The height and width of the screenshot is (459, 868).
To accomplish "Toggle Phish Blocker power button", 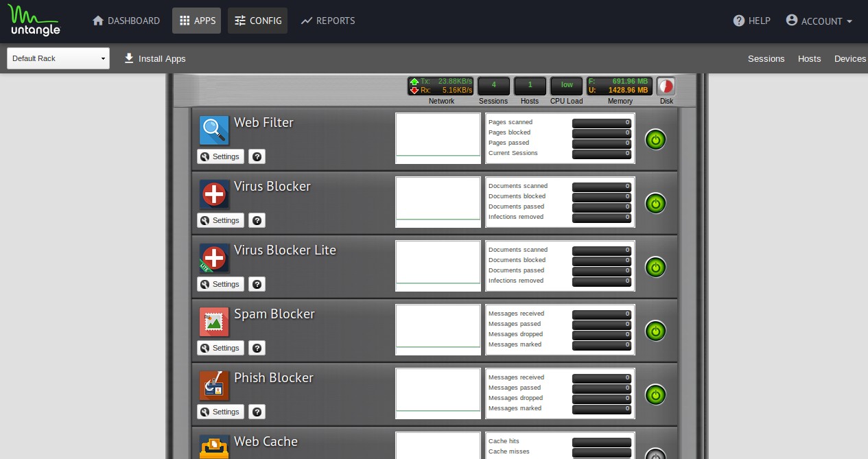I will pyautogui.click(x=655, y=395).
